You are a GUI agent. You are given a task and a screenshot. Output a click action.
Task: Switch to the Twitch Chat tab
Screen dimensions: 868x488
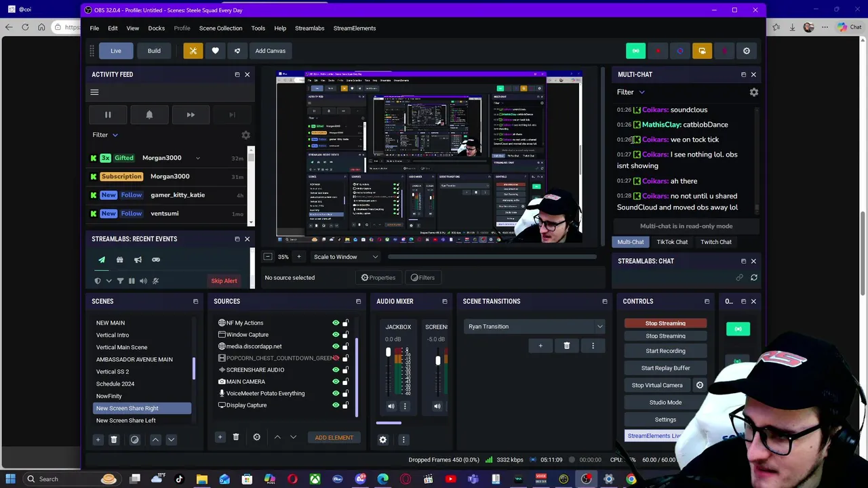point(715,242)
